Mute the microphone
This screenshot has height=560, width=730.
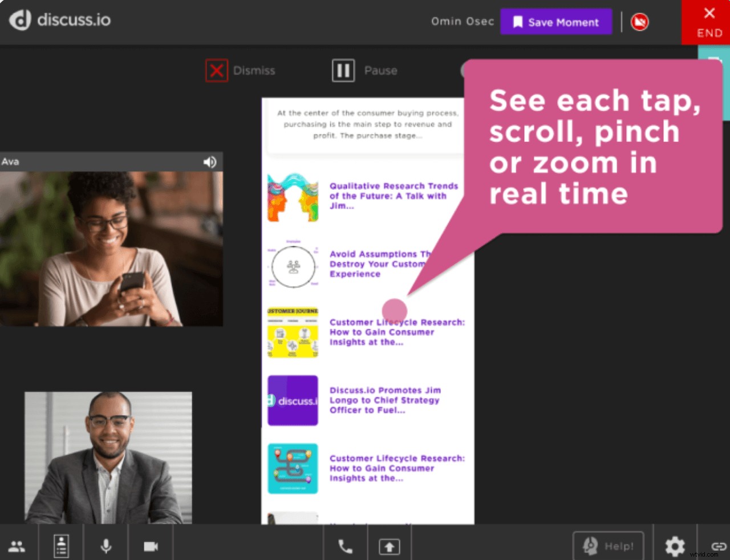click(x=106, y=546)
